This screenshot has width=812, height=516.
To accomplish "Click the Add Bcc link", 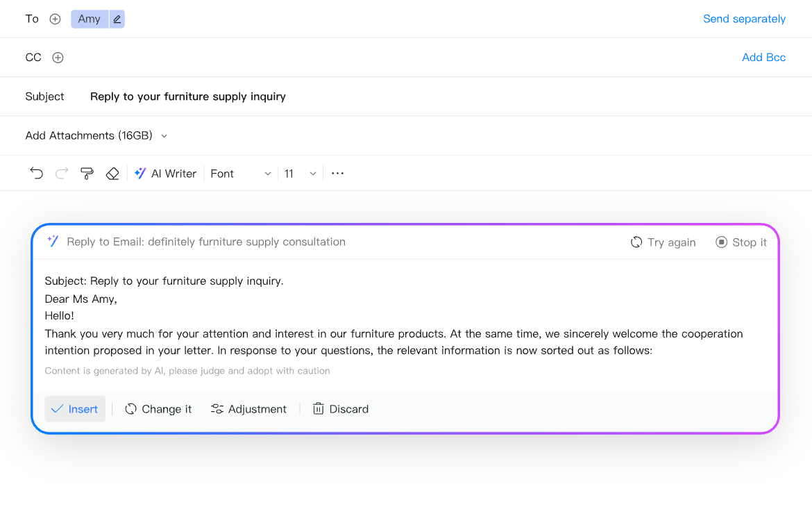I will pos(763,58).
